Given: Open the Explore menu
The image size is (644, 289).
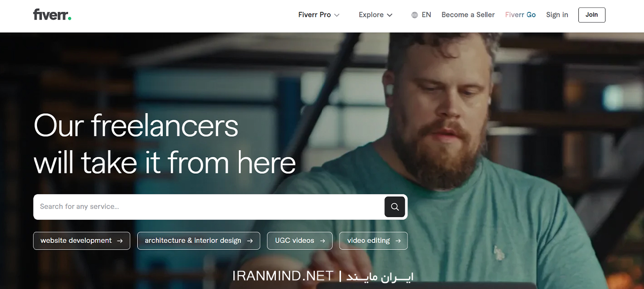Looking at the screenshot, I should (376, 15).
